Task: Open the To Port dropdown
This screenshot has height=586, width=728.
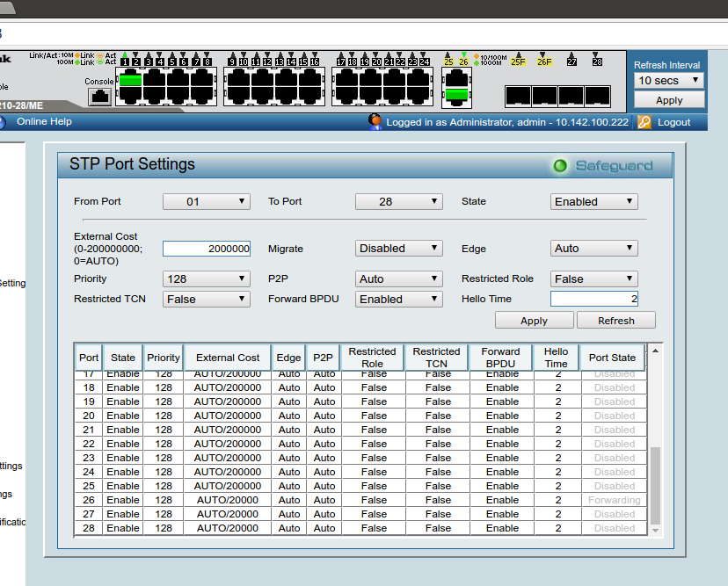Action: 399,202
